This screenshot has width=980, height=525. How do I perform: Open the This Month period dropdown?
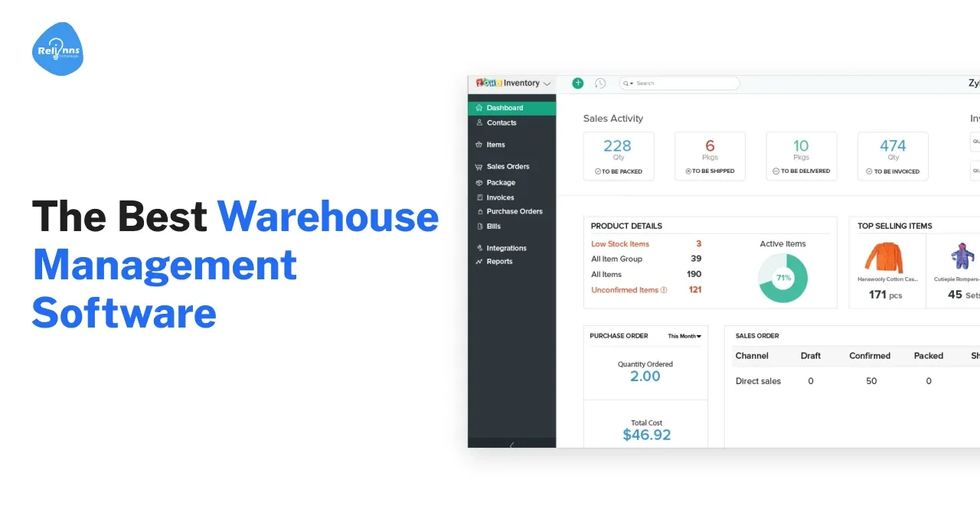click(x=684, y=335)
